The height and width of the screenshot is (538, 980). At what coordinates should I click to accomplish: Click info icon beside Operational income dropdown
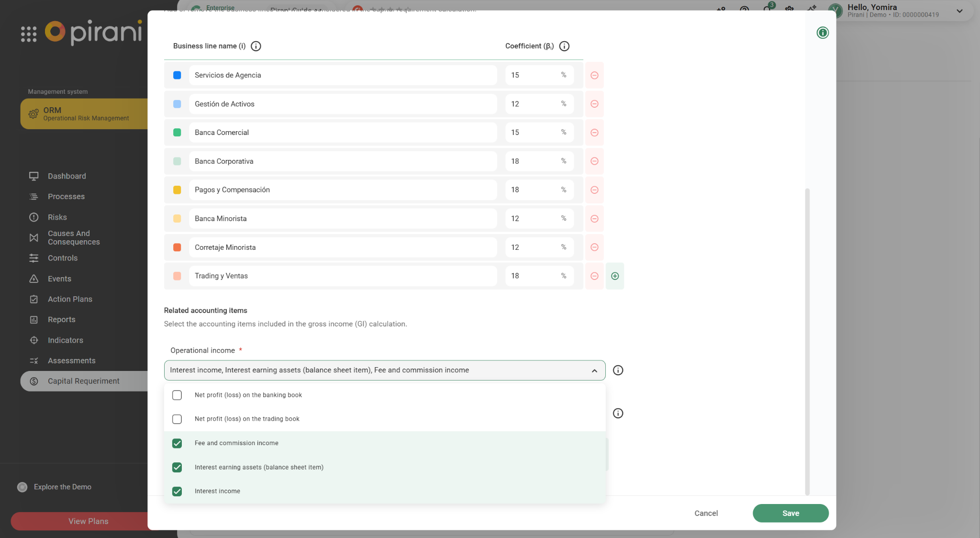618,370
